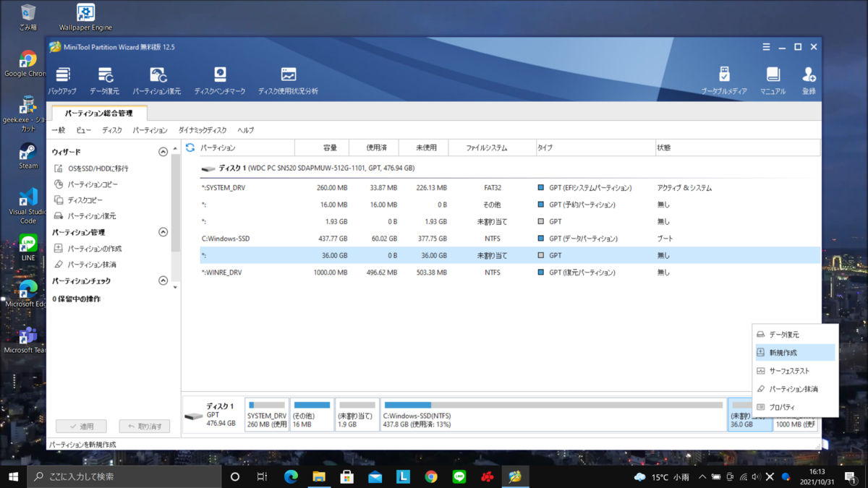Open the Manual (マニュアル) icon
The image size is (868, 488).
(773, 81)
